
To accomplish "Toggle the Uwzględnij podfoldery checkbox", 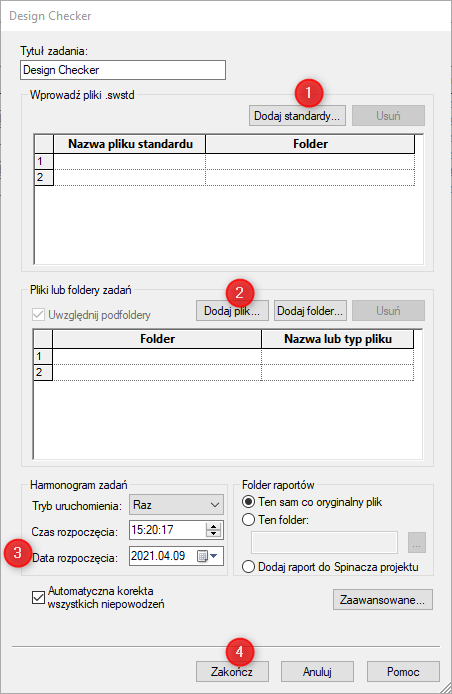I will point(38,315).
